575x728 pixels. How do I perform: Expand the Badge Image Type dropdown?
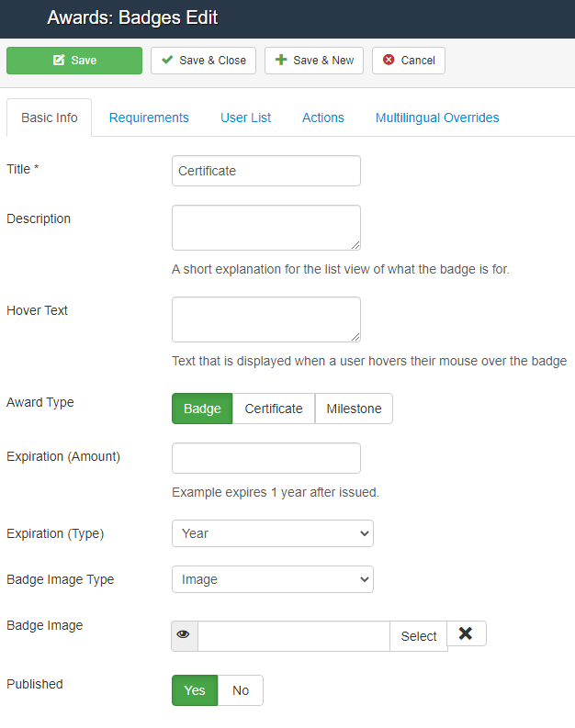click(272, 579)
